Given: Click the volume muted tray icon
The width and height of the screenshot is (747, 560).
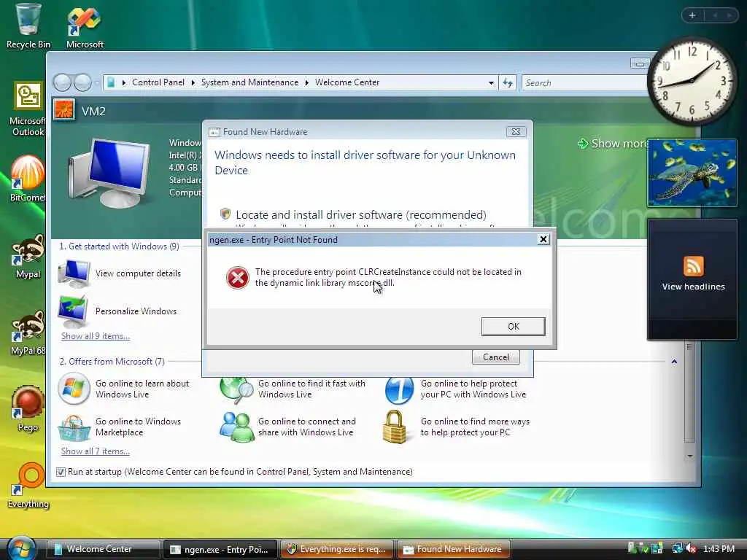Looking at the screenshot, I should 692,548.
